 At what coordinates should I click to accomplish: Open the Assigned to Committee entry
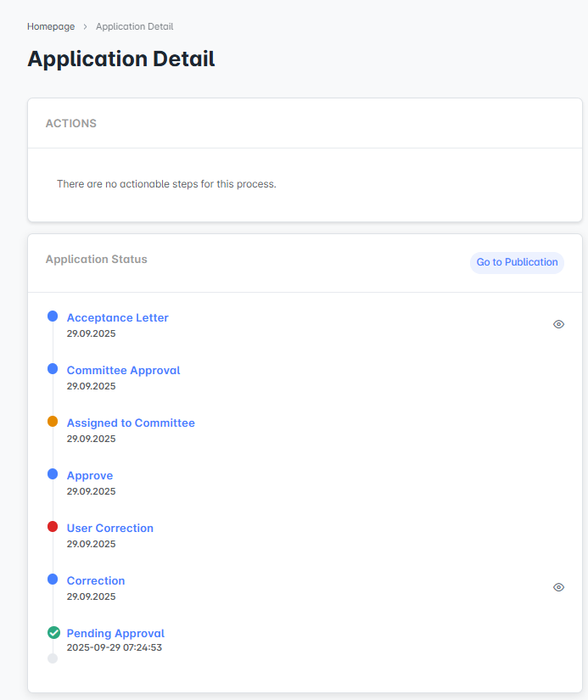point(131,423)
